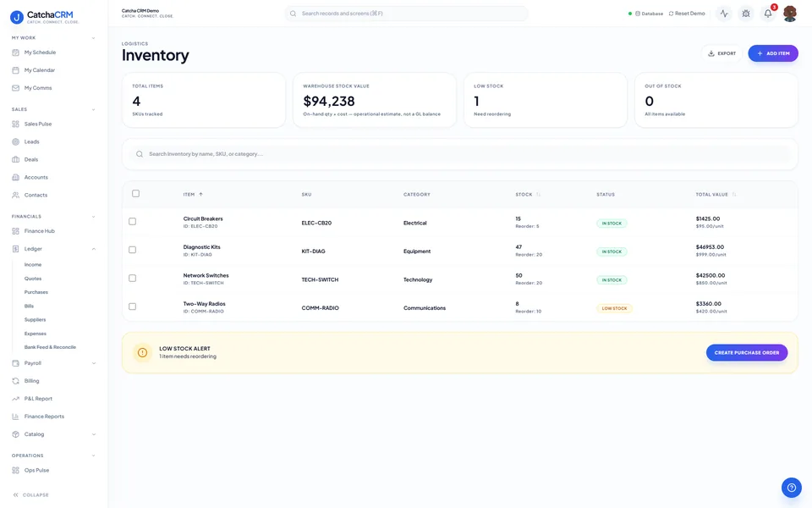The image size is (812, 508).
Task: Open Quotes under Ledger
Action: click(x=33, y=279)
